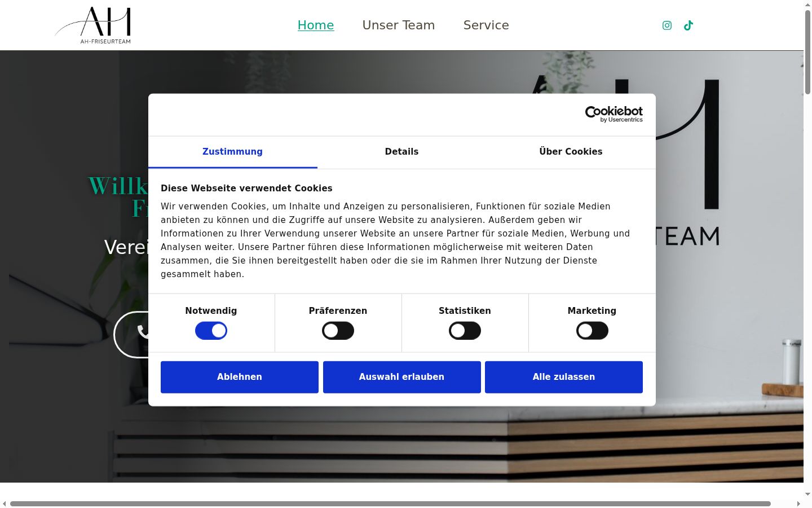
Task: Go to Home in the navigation
Action: tap(316, 25)
